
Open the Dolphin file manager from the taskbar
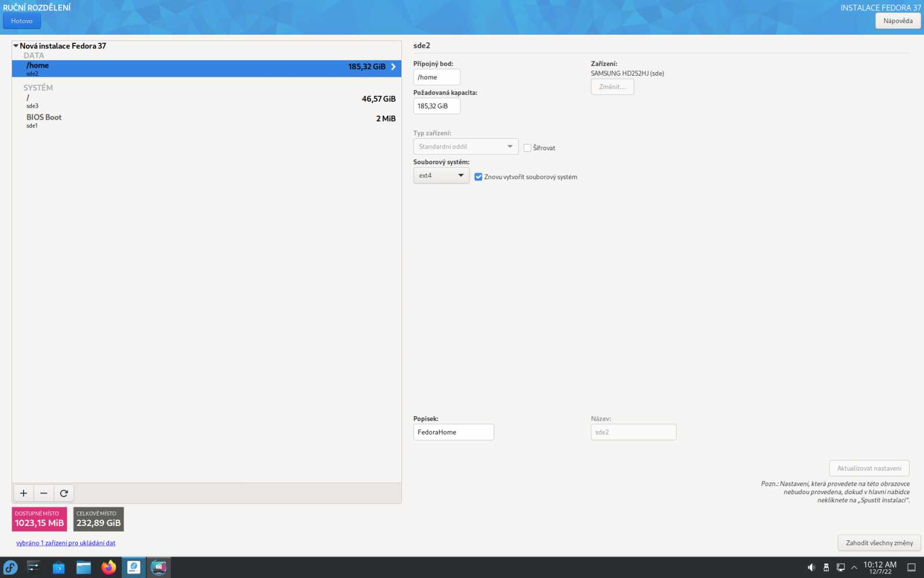(x=84, y=568)
